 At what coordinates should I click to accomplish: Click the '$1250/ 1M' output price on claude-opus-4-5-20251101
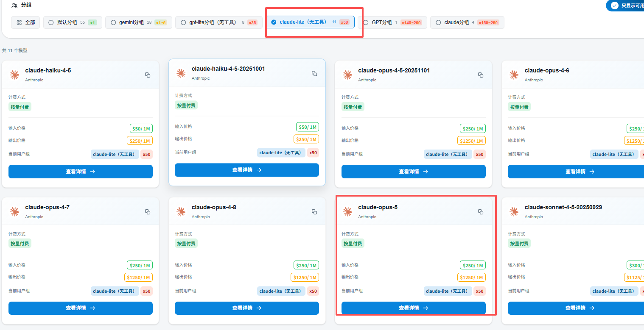(471, 141)
